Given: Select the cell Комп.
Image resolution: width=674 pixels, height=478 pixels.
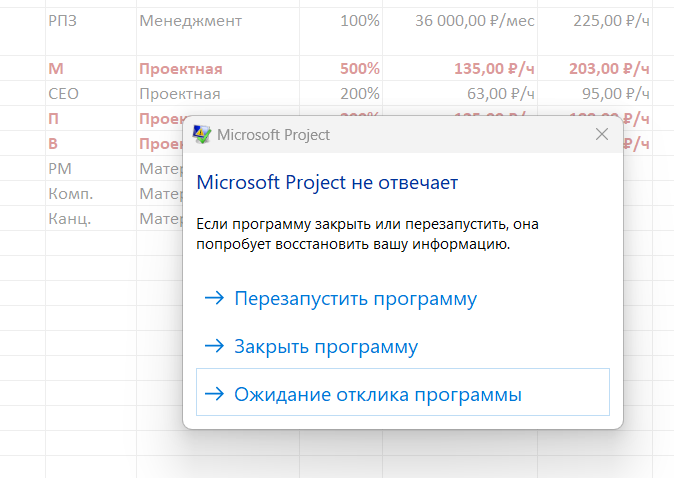Looking at the screenshot, I should point(91,193).
